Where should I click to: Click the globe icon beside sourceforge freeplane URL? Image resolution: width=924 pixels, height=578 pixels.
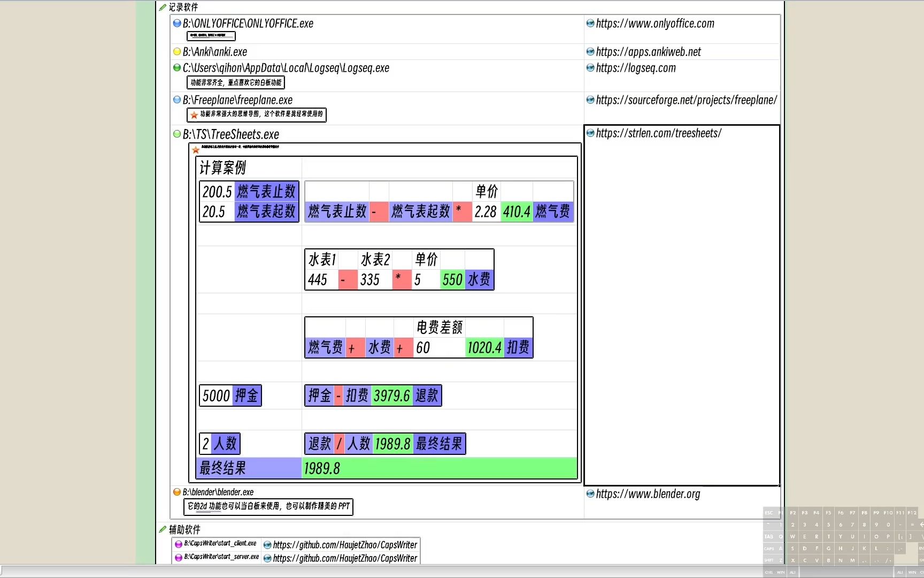click(590, 100)
